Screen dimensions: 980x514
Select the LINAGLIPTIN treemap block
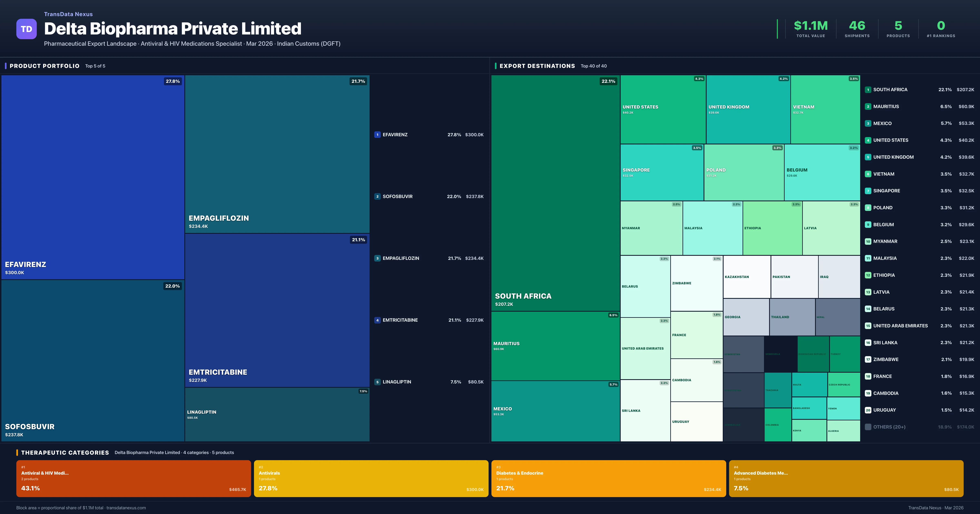(x=277, y=414)
